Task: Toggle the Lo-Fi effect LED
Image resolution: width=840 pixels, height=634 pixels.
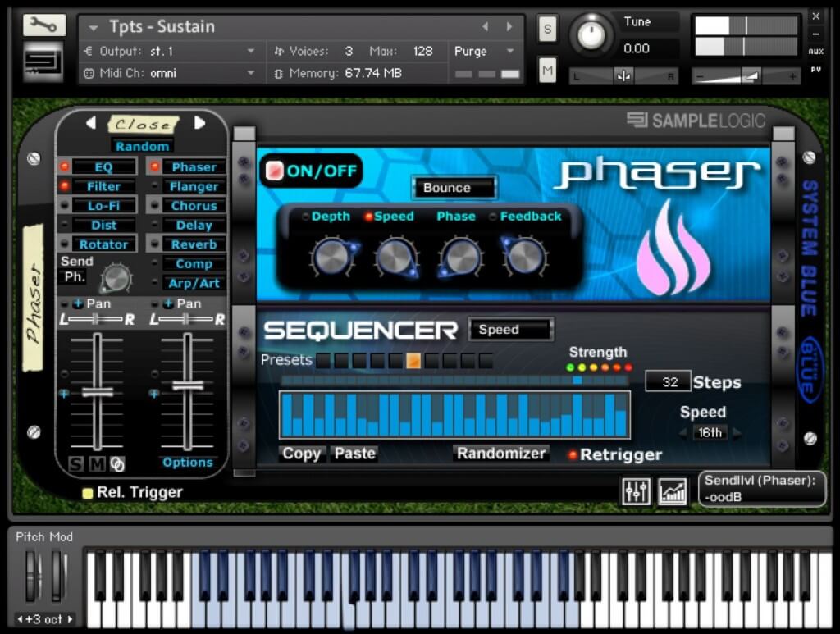Action: click(x=64, y=205)
